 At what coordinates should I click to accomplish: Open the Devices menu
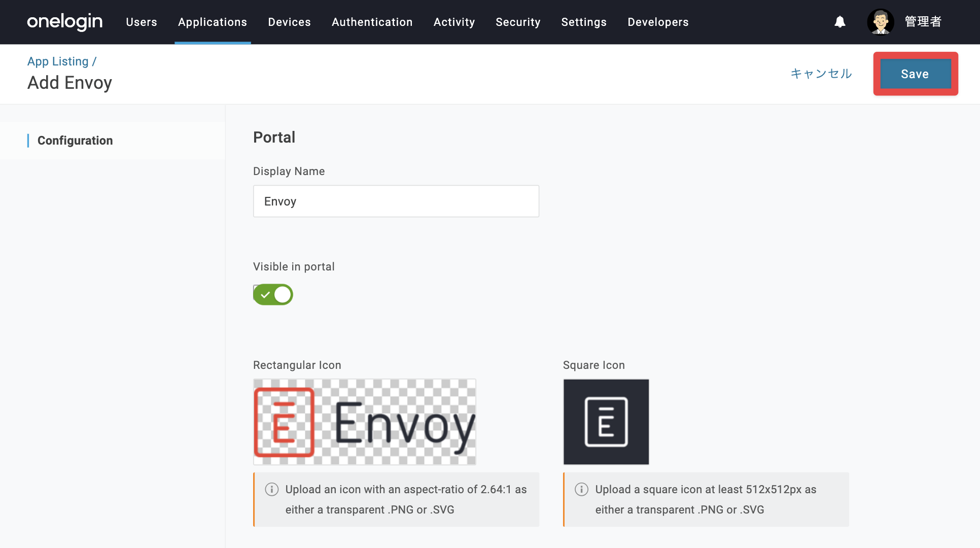tap(289, 22)
